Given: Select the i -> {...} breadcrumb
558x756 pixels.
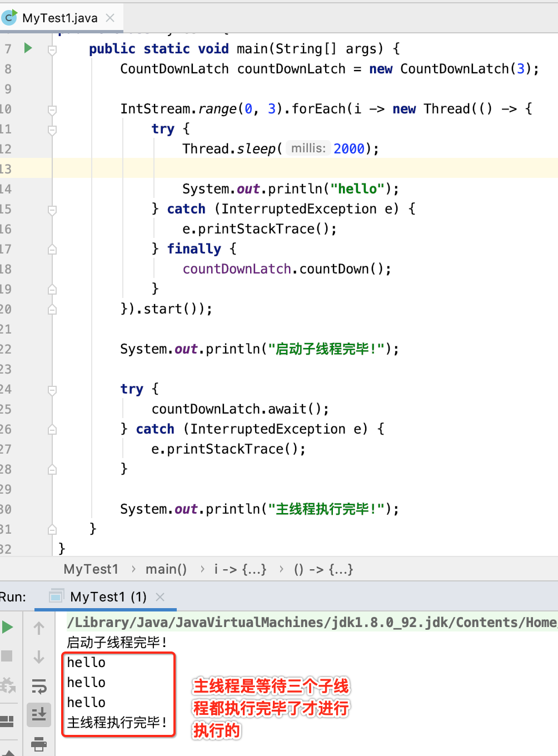Looking at the screenshot, I should point(240,569).
